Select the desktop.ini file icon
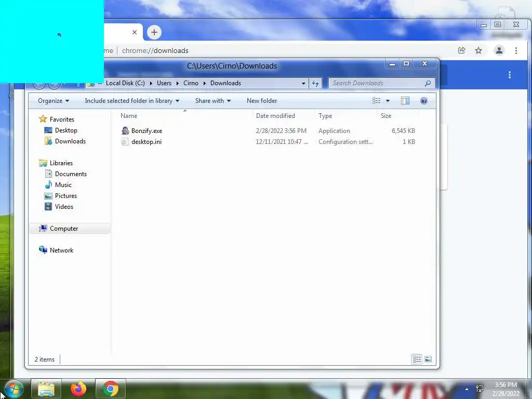532x399 pixels. (125, 141)
